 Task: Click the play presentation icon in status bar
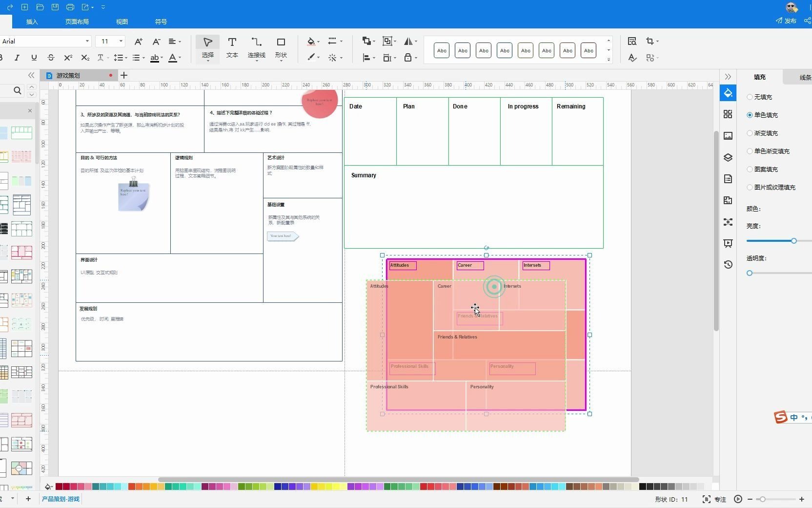(x=738, y=499)
